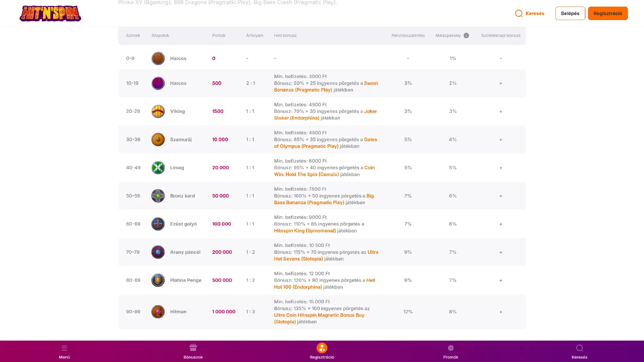
Task: Click the purple Harcos shield badge, level 10-19
Action: [158, 83]
